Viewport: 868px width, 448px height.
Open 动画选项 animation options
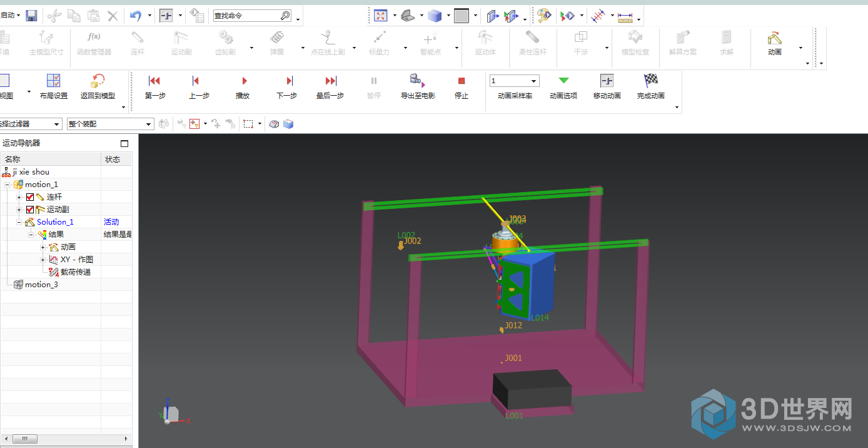563,86
